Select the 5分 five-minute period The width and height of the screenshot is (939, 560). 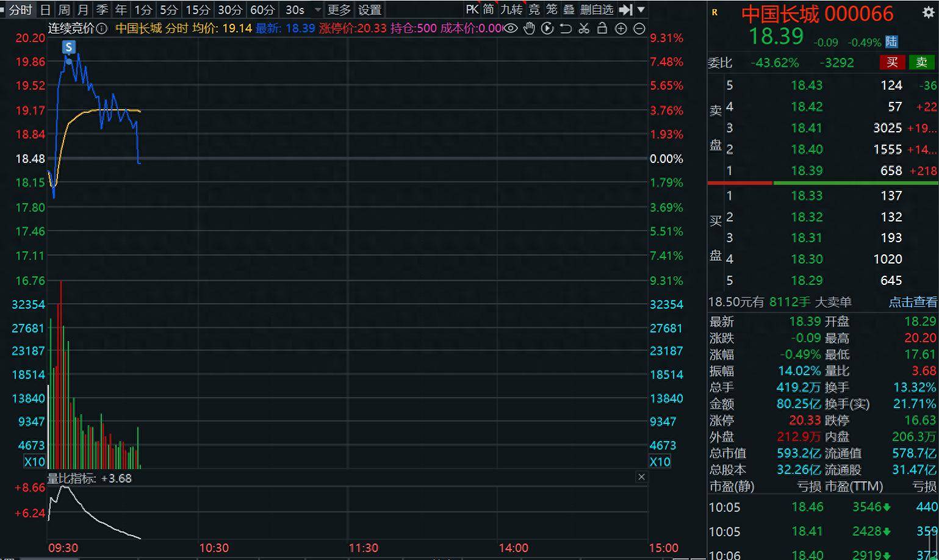pos(169,10)
